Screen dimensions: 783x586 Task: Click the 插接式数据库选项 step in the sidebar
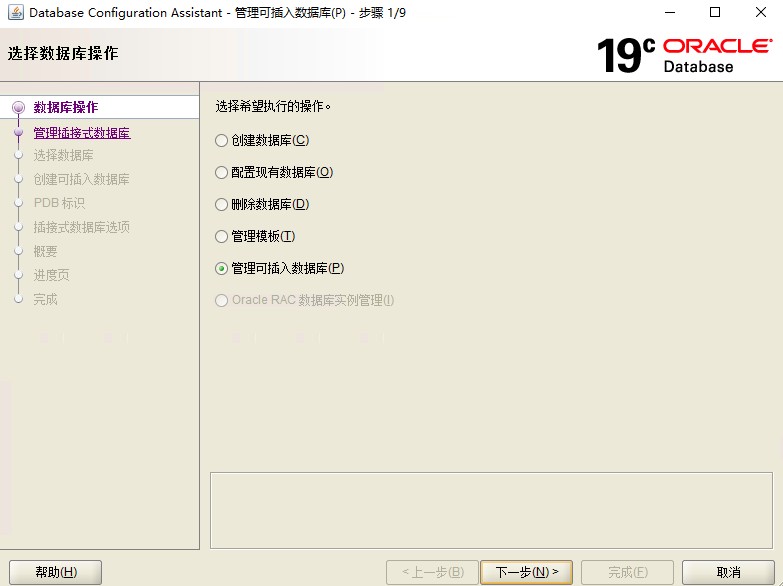[81, 227]
